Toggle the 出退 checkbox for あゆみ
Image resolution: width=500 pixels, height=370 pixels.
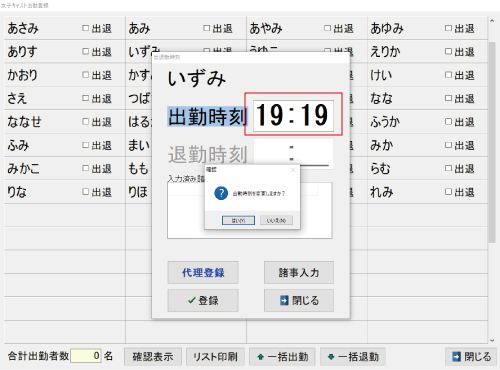(448, 28)
